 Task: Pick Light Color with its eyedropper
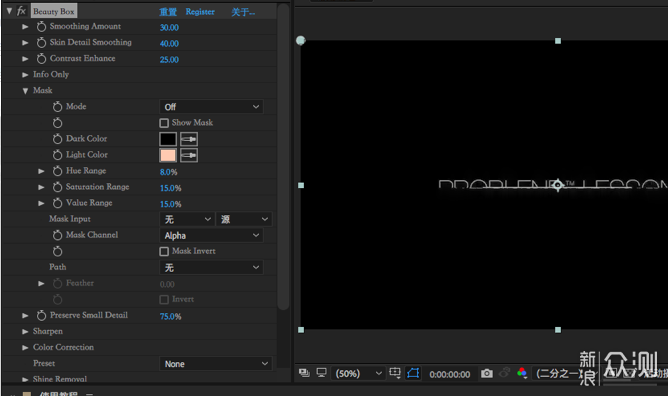[x=189, y=155]
